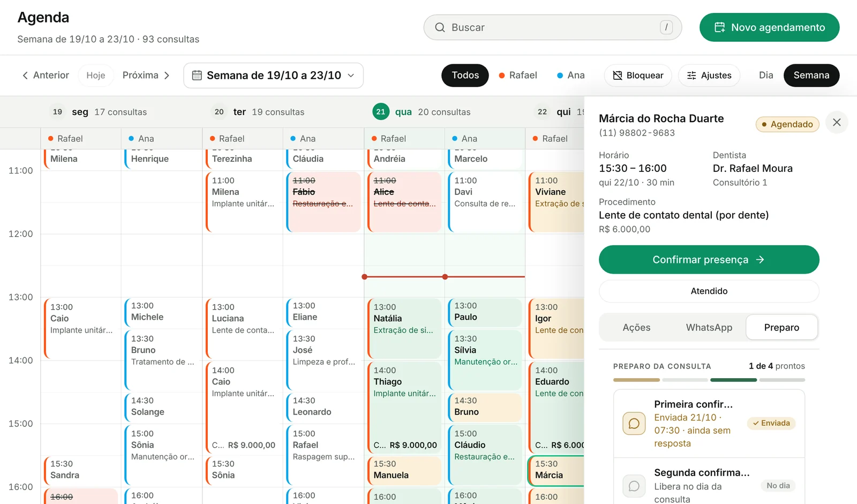Select day 21 qua header
857x504 pixels.
[x=422, y=112]
